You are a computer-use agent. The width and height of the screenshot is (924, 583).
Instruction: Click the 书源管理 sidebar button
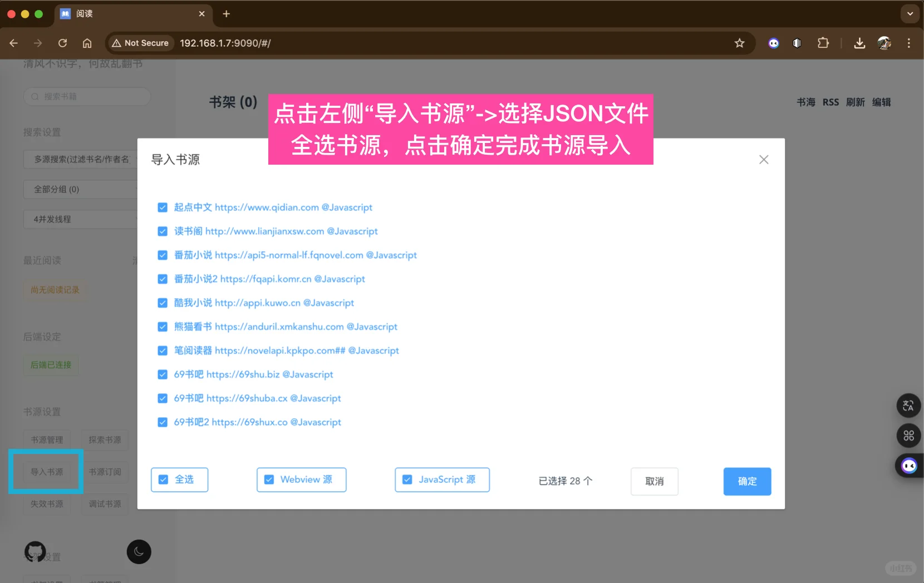click(x=47, y=439)
